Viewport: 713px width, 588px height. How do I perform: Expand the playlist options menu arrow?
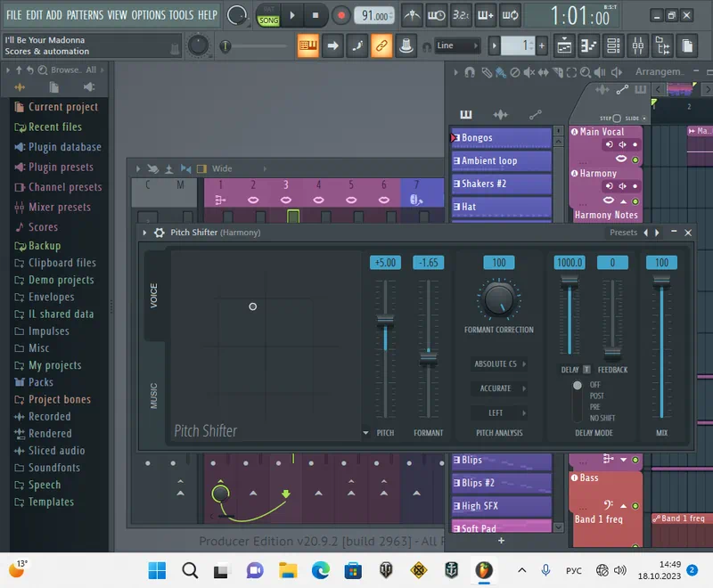(x=455, y=72)
